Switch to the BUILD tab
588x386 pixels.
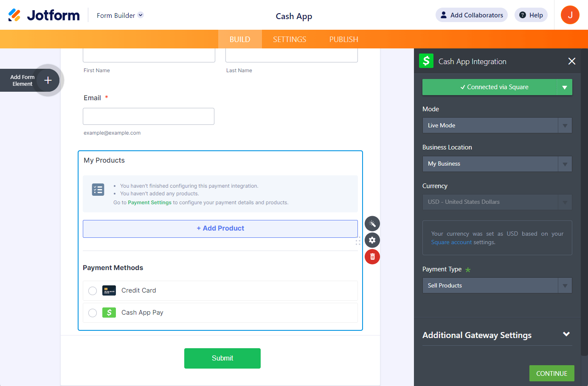click(240, 39)
